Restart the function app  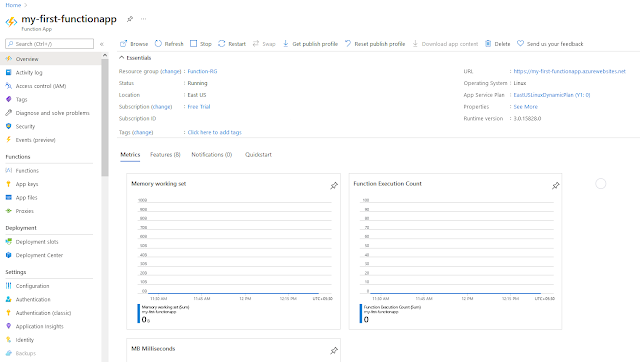(x=232, y=44)
